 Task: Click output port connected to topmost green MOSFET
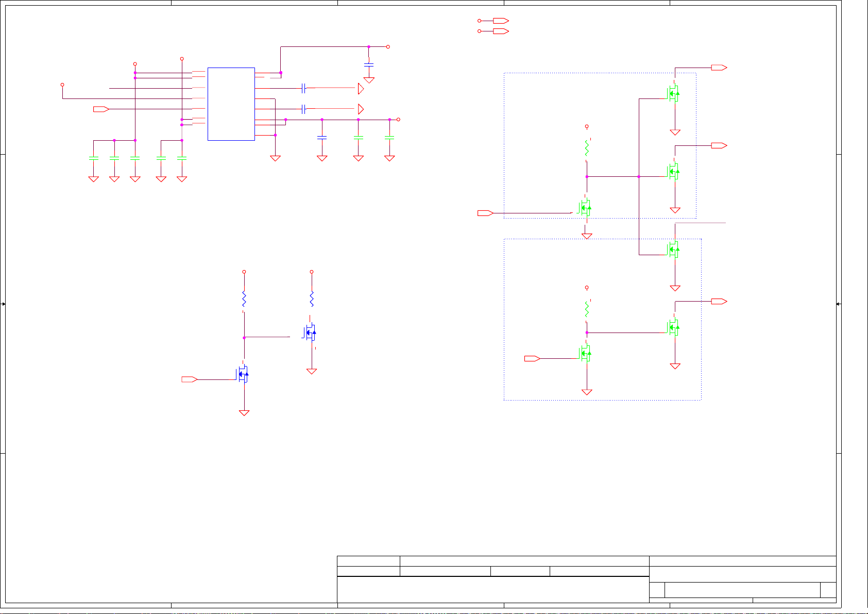click(x=719, y=68)
